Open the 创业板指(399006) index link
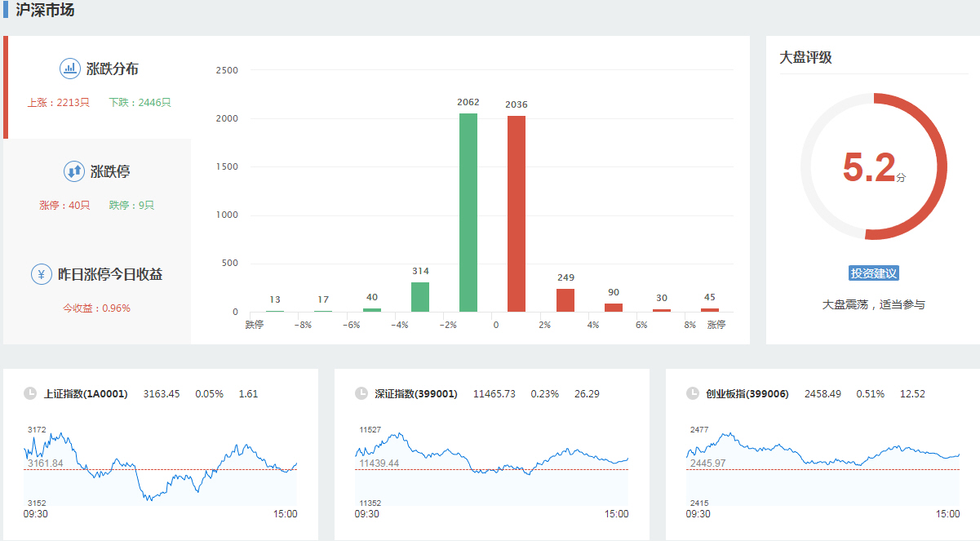 (747, 393)
